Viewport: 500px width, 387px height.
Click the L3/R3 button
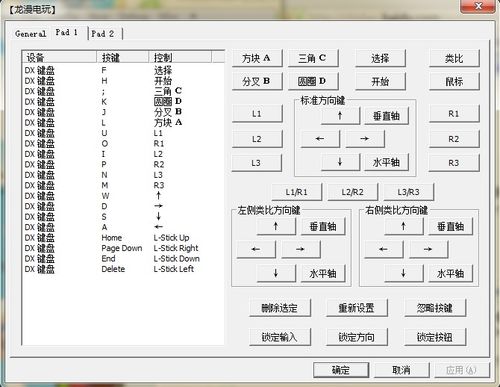[x=409, y=192]
